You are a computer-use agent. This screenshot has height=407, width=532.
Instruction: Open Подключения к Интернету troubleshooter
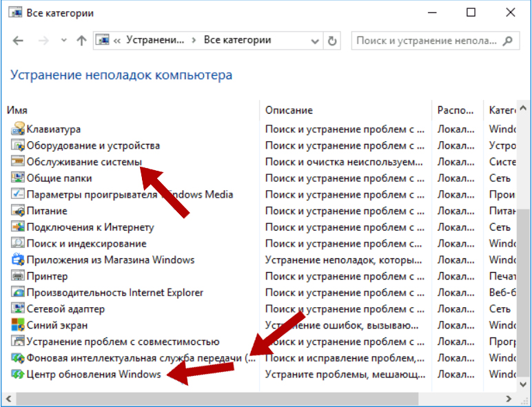[90, 227]
